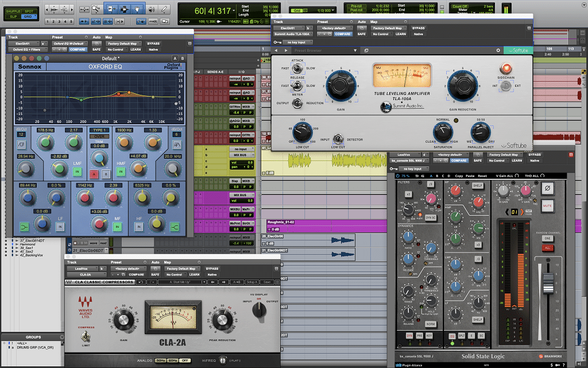Toggle the MUTE button on SSL 9000
The height and width of the screenshot is (368, 588).
coord(547,206)
